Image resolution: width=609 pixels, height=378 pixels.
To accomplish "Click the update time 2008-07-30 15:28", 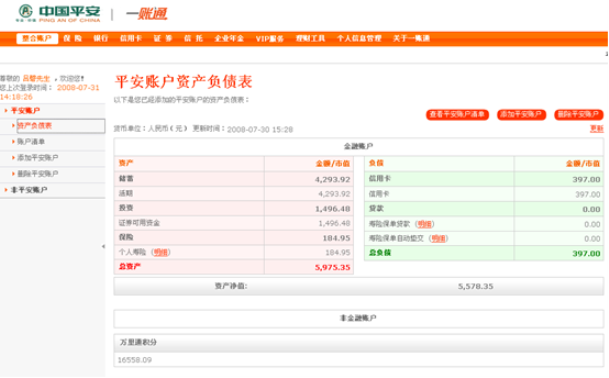I will pos(260,129).
